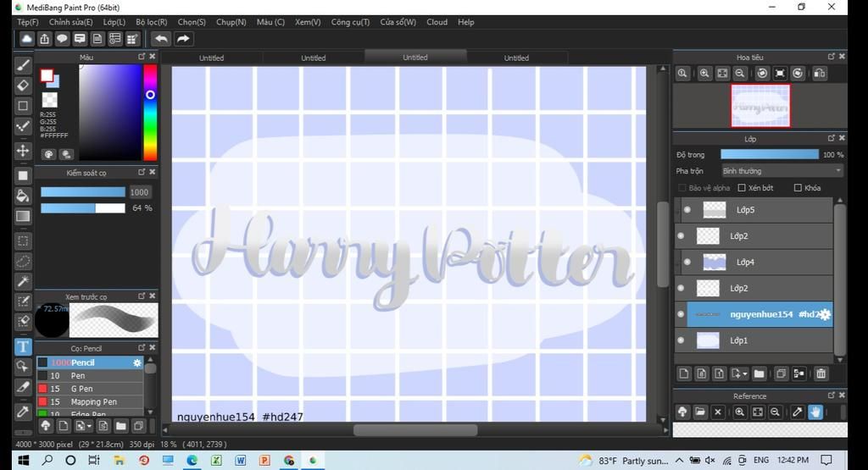
Task: Create a new layer folder
Action: coord(759,373)
